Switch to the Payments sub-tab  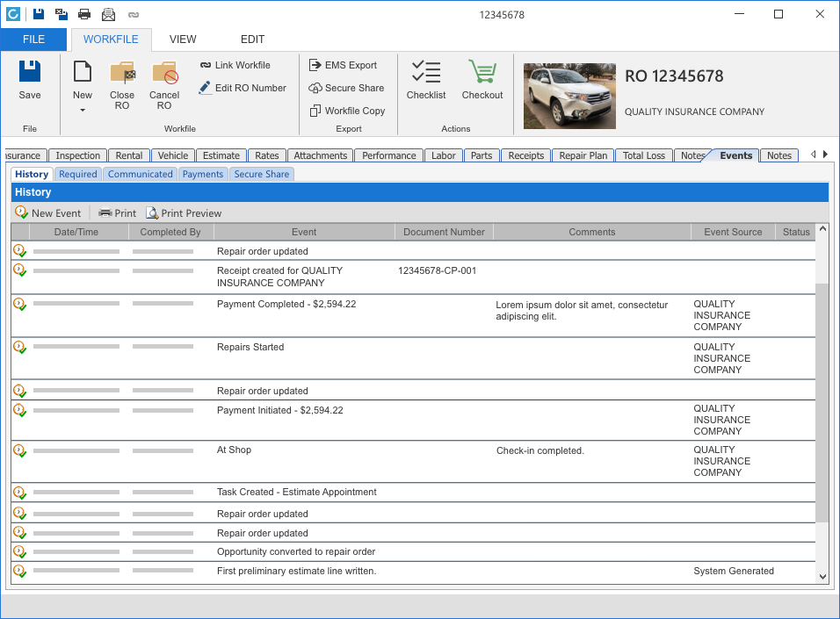pyautogui.click(x=203, y=174)
